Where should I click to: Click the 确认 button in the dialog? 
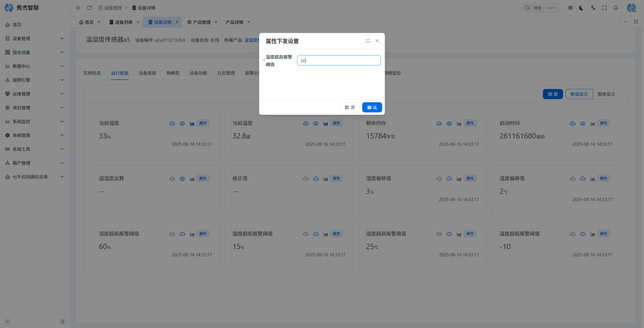[372, 107]
